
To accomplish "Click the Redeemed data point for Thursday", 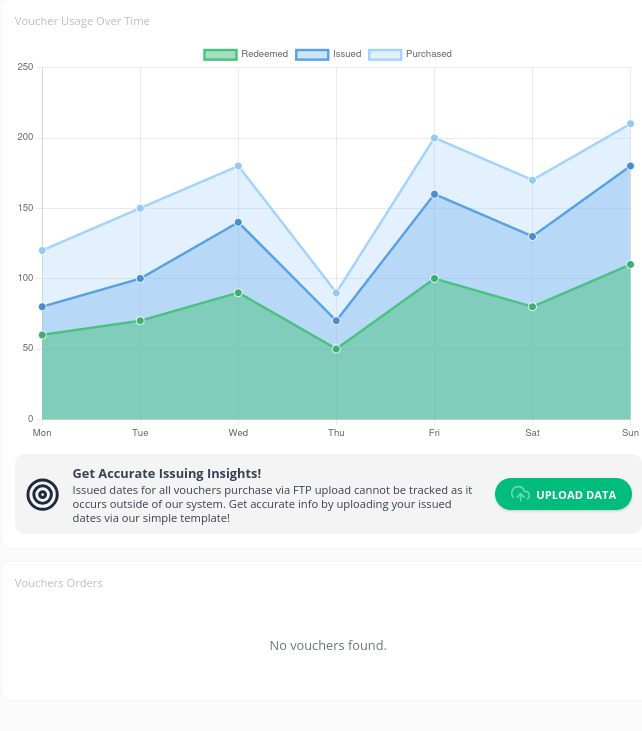I will pos(336,349).
